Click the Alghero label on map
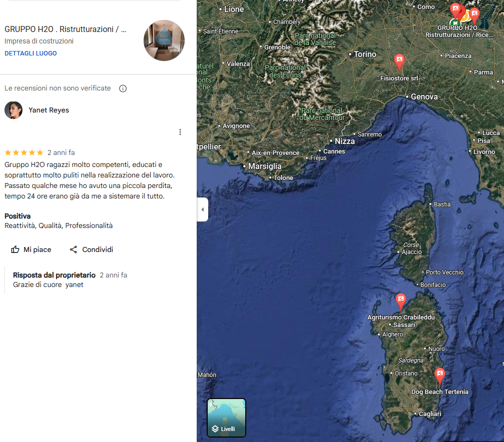This screenshot has width=504, height=442. pos(392,334)
